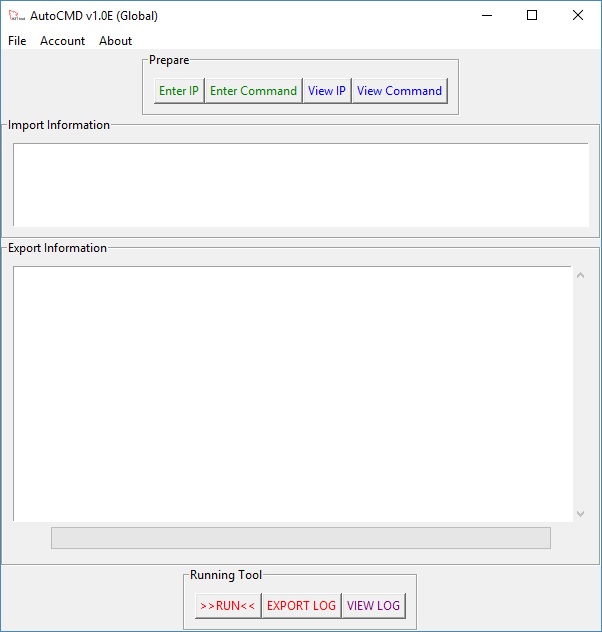Click the Enter Command button
The image size is (602, 632).
tap(253, 91)
